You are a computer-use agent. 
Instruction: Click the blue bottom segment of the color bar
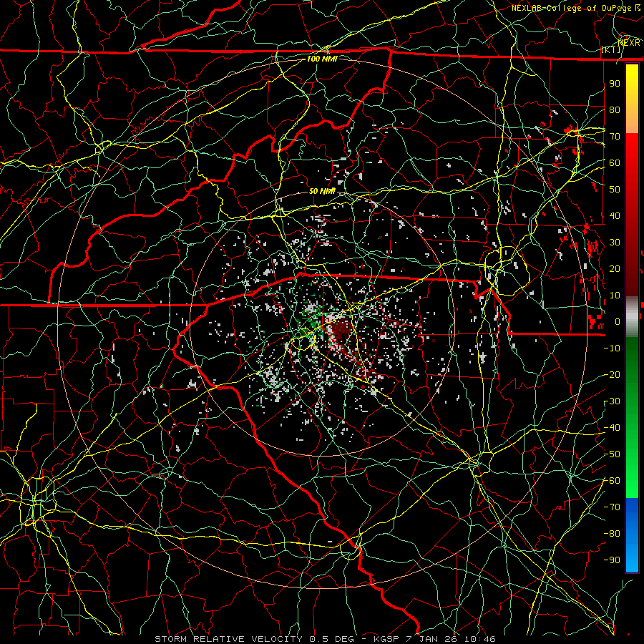632,535
